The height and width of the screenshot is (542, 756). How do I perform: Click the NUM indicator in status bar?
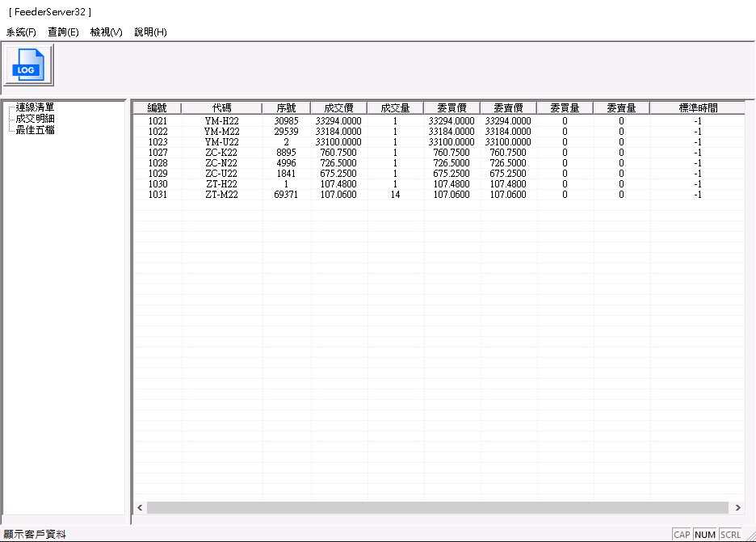[x=705, y=535]
